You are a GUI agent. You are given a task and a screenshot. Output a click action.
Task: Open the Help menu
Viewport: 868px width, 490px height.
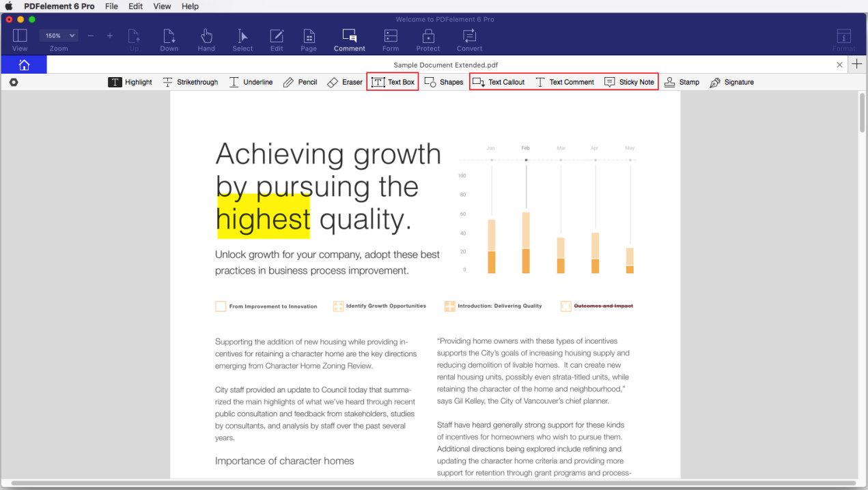190,6
